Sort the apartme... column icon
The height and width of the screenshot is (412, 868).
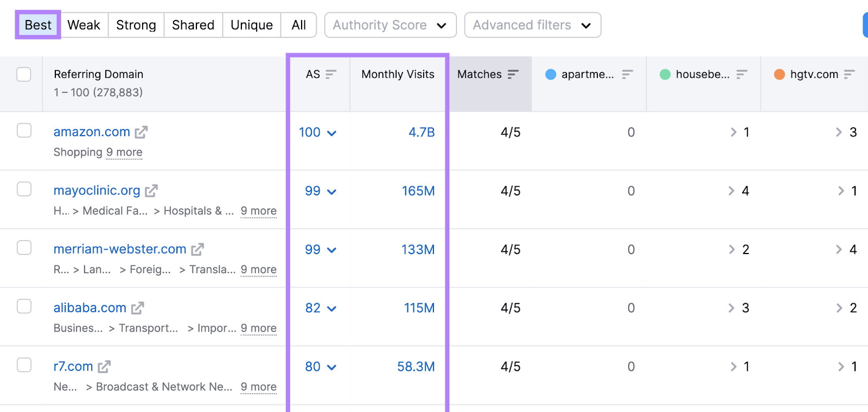628,74
